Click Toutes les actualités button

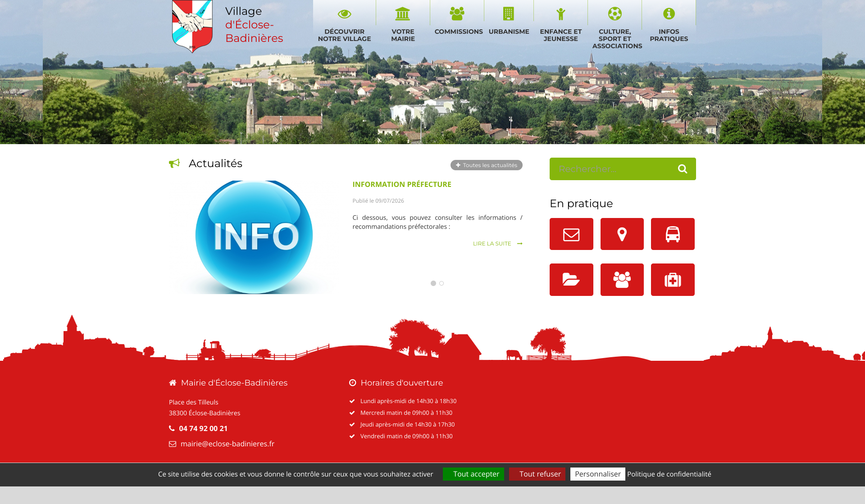[487, 165]
